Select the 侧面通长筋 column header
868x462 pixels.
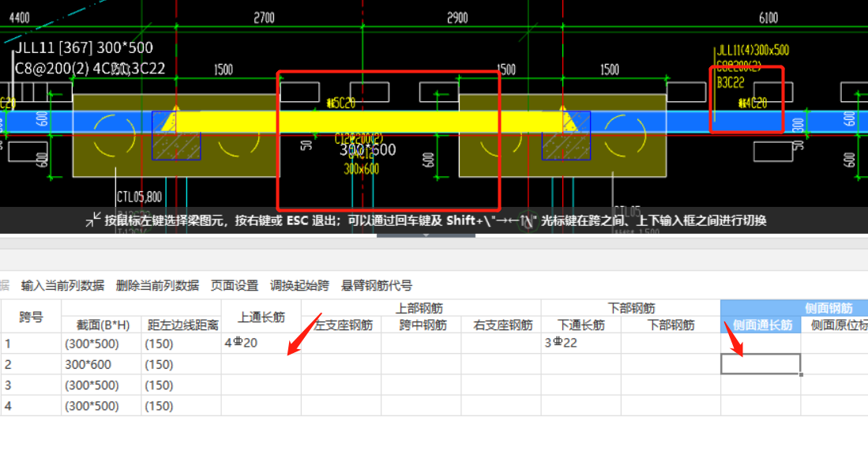761,325
